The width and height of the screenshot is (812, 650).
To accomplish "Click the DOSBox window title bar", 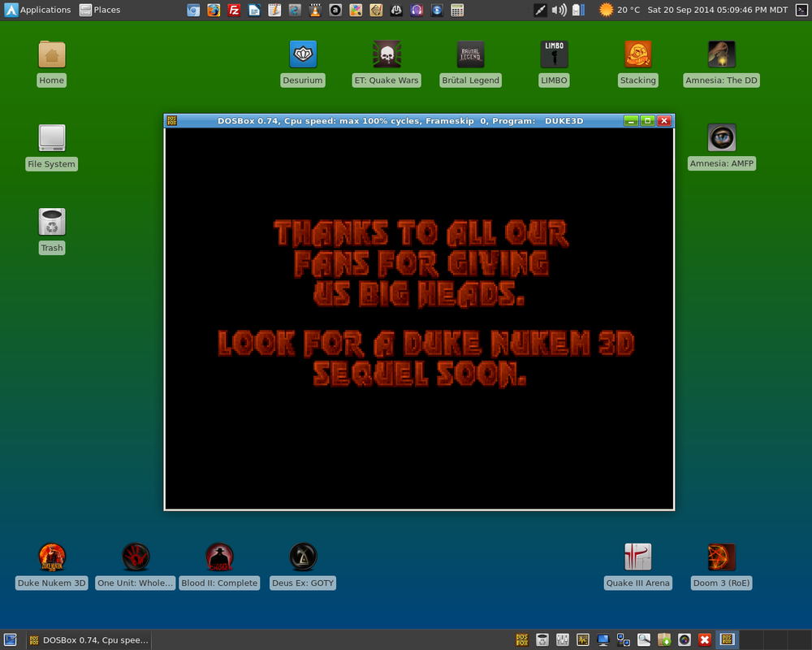I will click(x=400, y=121).
